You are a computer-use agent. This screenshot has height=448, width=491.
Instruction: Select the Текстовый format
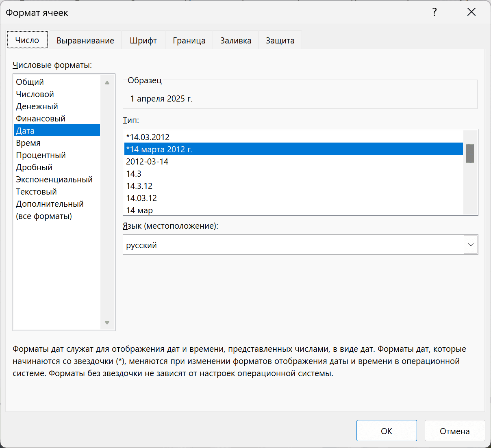click(57, 191)
